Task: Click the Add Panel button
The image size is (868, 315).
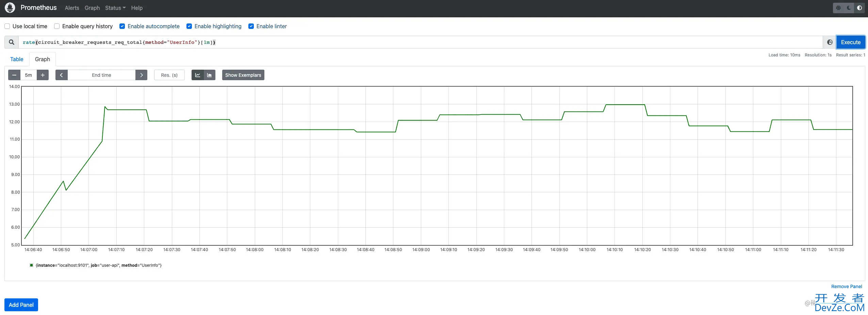Action: pos(21,305)
